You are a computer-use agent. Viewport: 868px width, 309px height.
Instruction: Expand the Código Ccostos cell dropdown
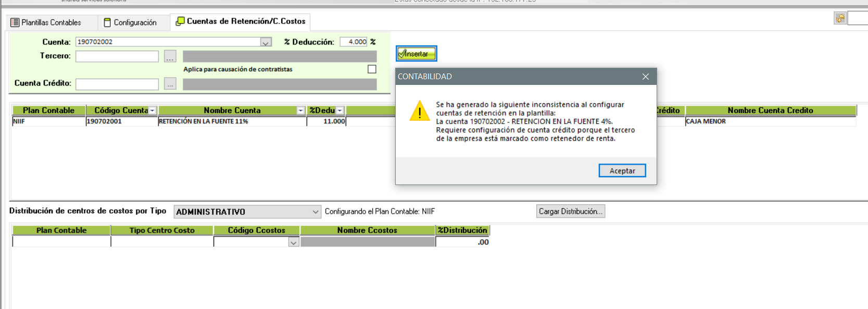point(293,242)
